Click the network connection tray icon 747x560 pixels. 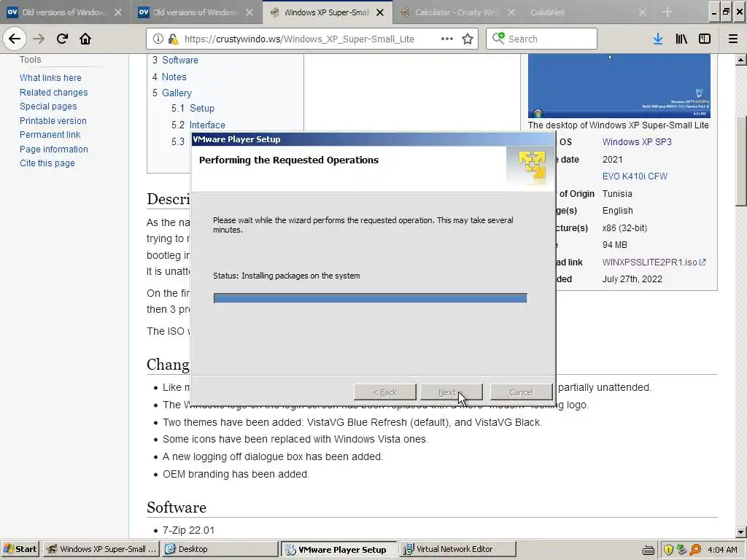pyautogui.click(x=682, y=550)
